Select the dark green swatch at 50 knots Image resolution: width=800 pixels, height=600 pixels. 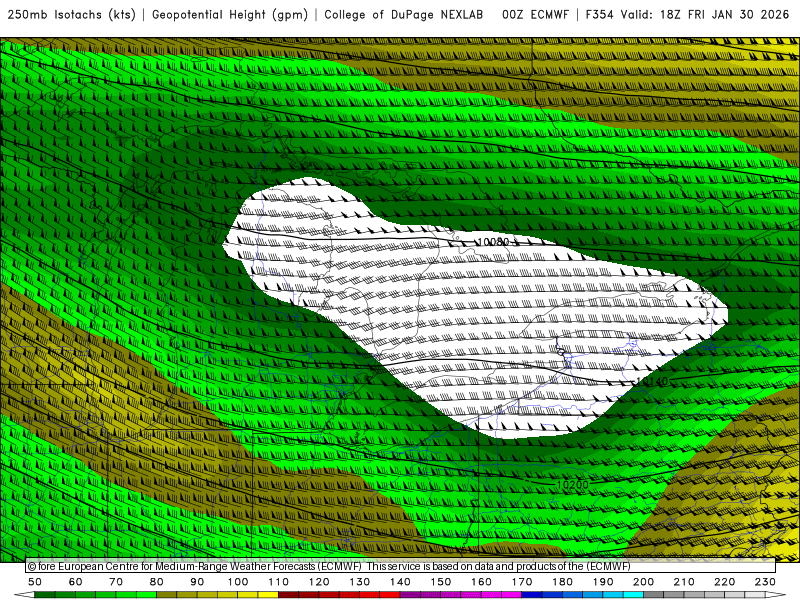[45, 594]
